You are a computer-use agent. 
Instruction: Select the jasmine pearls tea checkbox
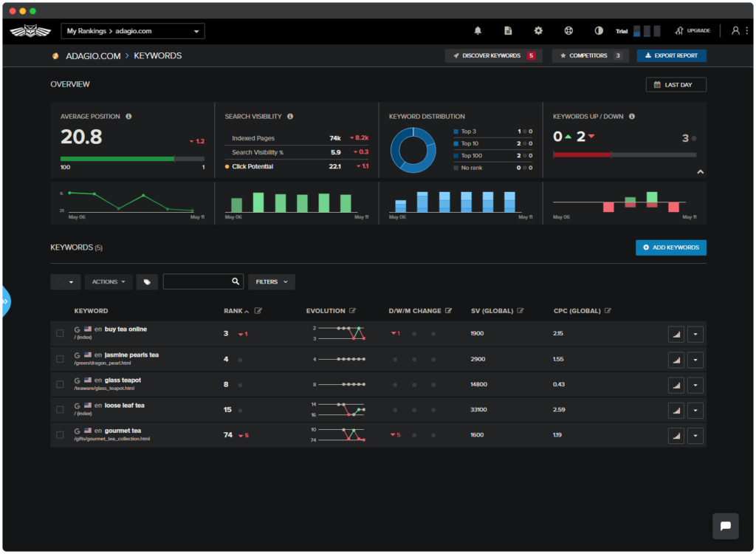point(60,359)
